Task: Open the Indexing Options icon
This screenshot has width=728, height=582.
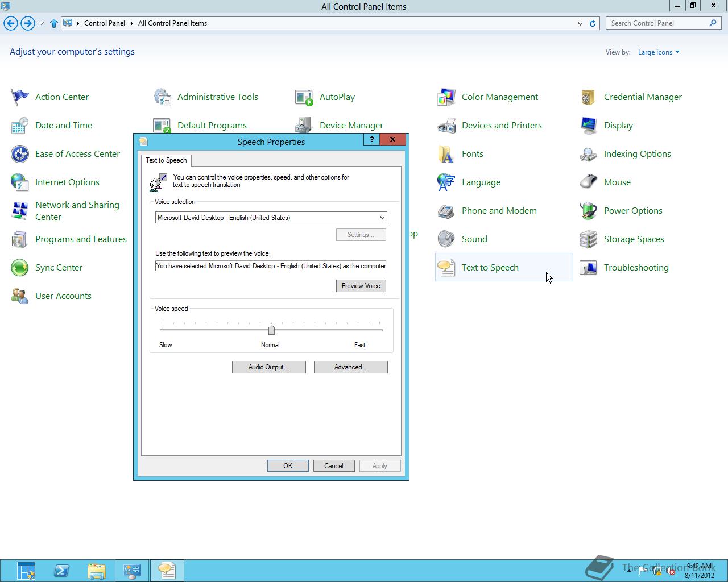Action: [x=589, y=154]
